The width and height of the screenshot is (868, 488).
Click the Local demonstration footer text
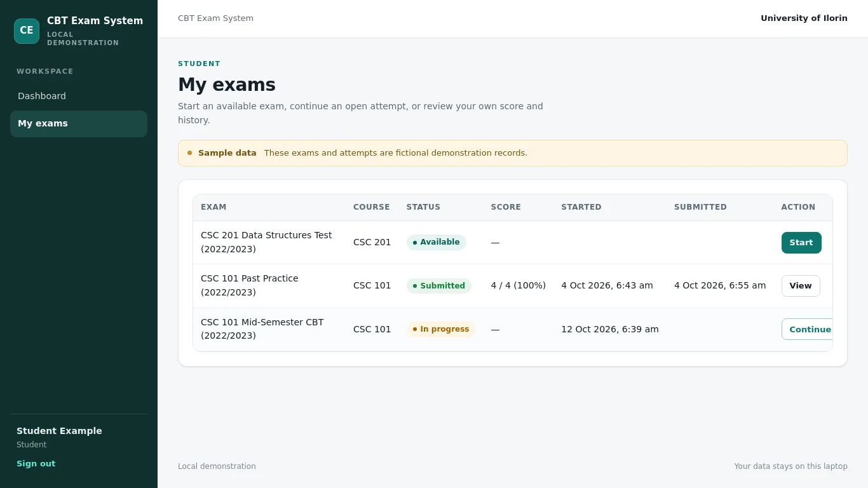pyautogui.click(x=217, y=466)
